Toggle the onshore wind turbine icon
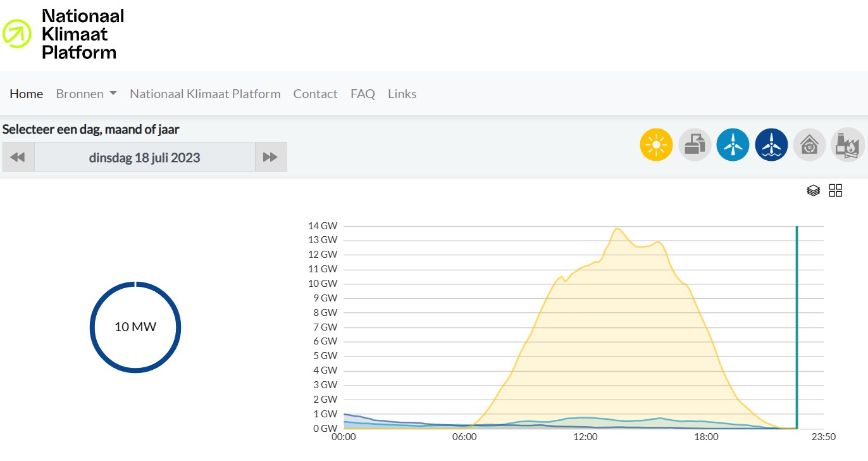 (x=733, y=145)
